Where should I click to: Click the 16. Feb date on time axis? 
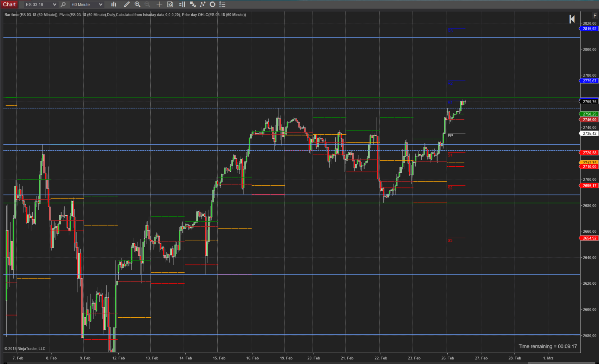pyautogui.click(x=252, y=358)
